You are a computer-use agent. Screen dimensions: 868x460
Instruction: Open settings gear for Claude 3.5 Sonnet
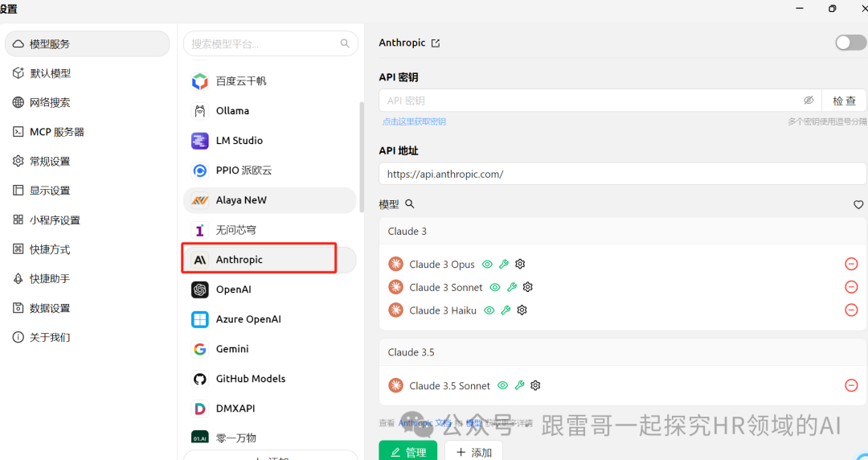coord(535,385)
